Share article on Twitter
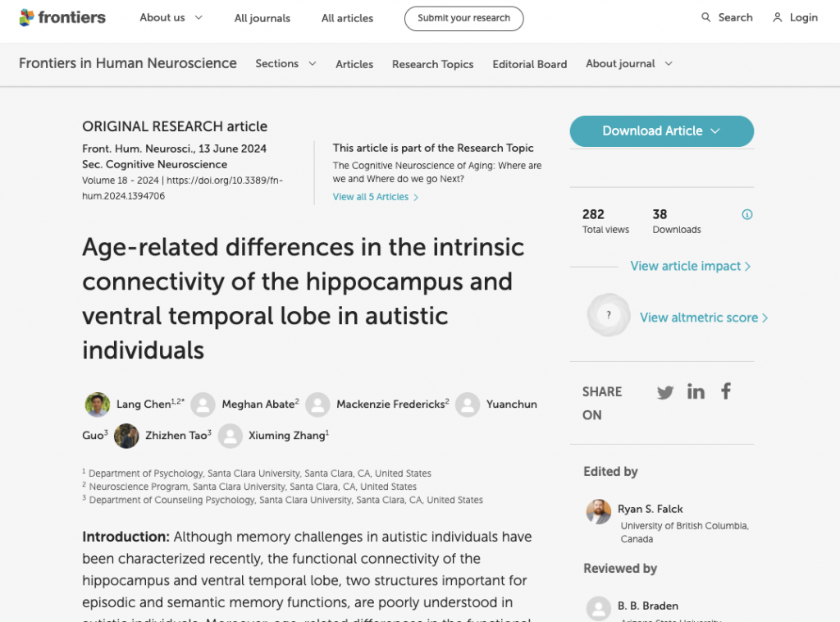 (x=664, y=392)
